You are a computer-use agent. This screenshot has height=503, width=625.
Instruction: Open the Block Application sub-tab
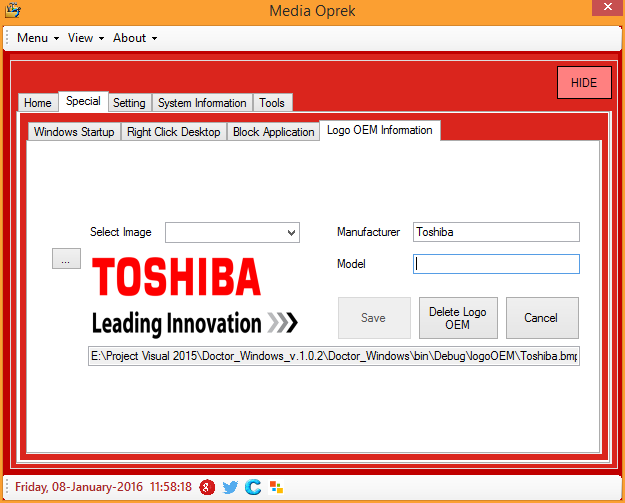[x=273, y=132]
